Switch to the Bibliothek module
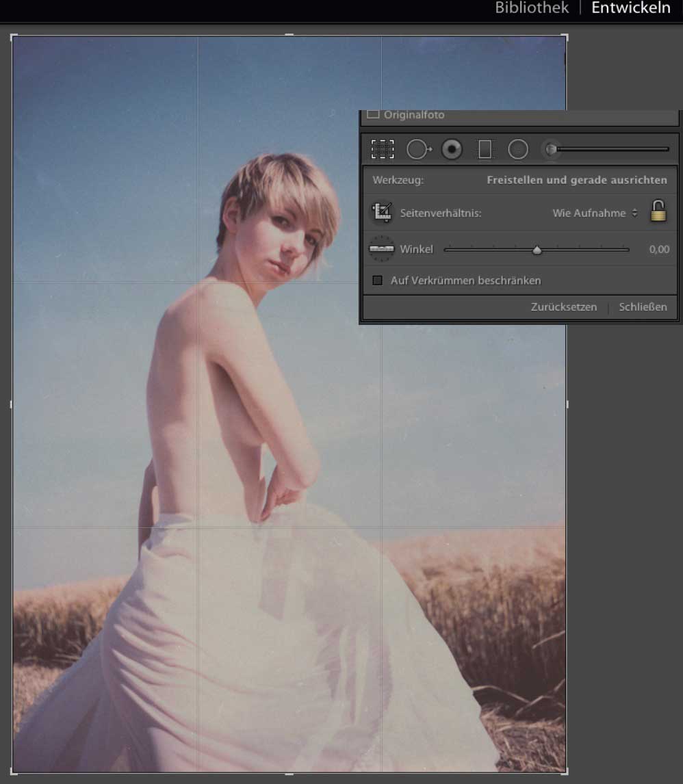Screen dimensions: 683x784 [x=532, y=9]
